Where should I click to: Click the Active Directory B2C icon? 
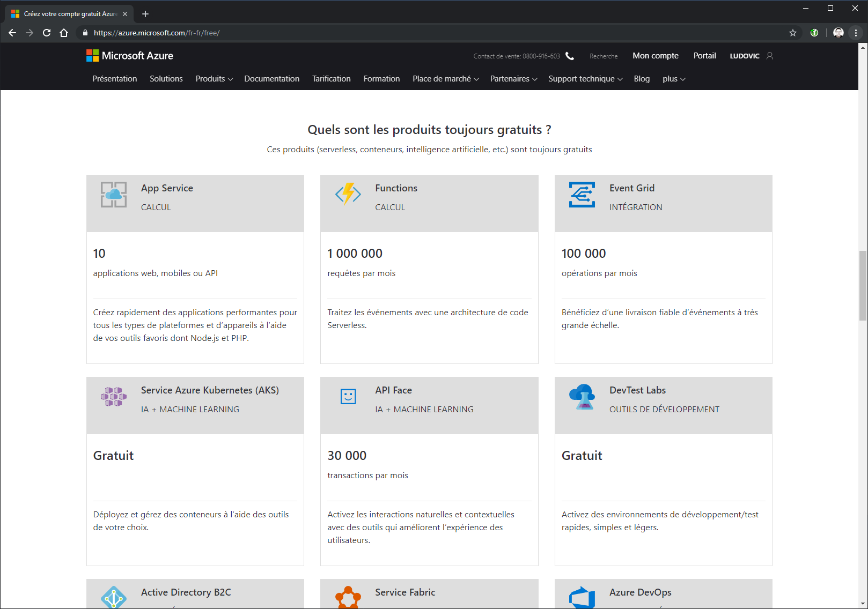(114, 597)
